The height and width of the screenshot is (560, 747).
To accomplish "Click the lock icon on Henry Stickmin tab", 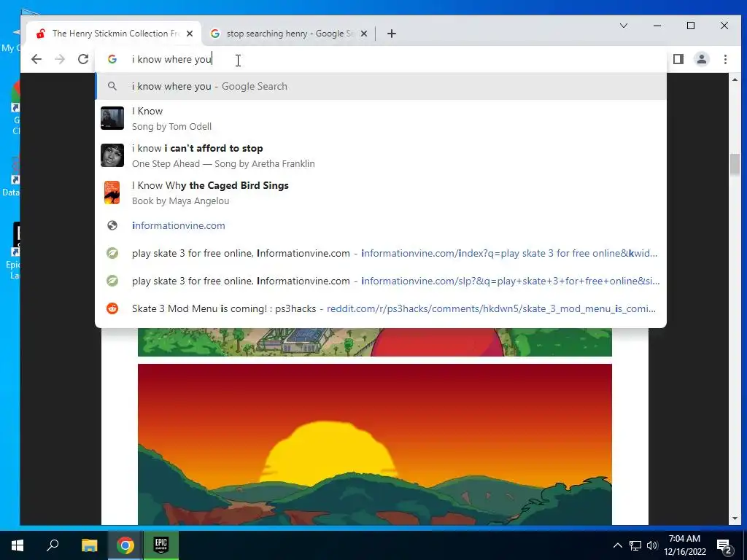I will tap(41, 34).
